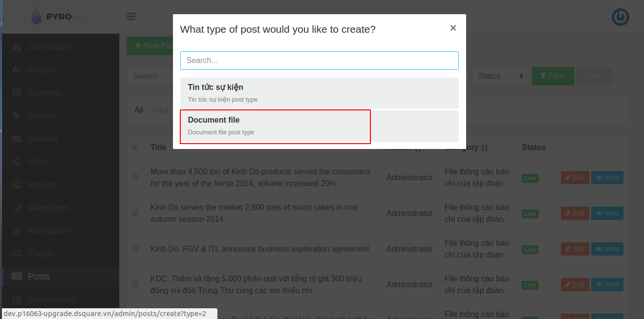Focus the post type Search field in the dialog
The width and height of the screenshot is (644, 319).
point(319,61)
